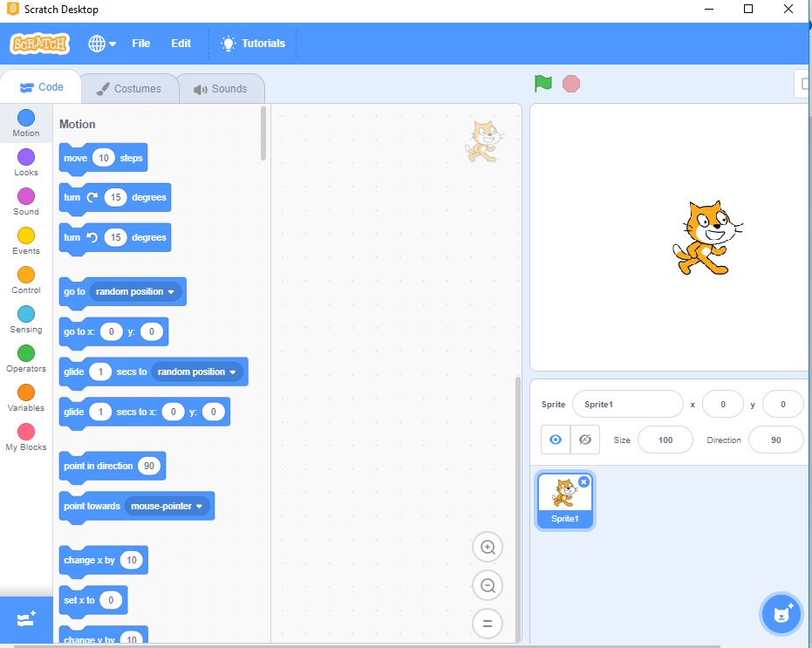Open the File menu

pos(141,44)
